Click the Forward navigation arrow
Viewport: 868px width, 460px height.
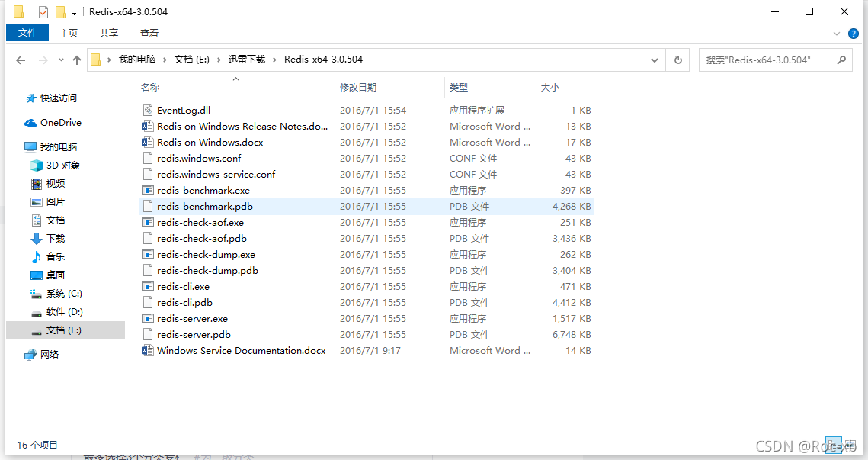(x=43, y=60)
